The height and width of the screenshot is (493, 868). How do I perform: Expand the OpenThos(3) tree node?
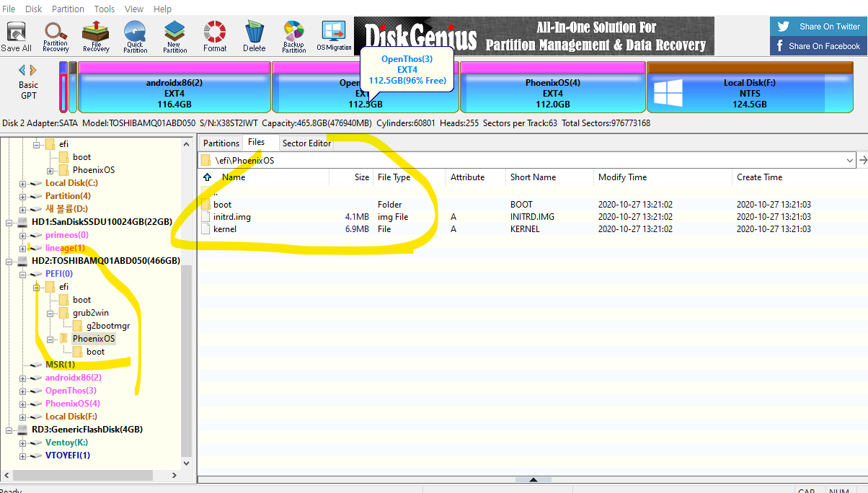pos(22,391)
